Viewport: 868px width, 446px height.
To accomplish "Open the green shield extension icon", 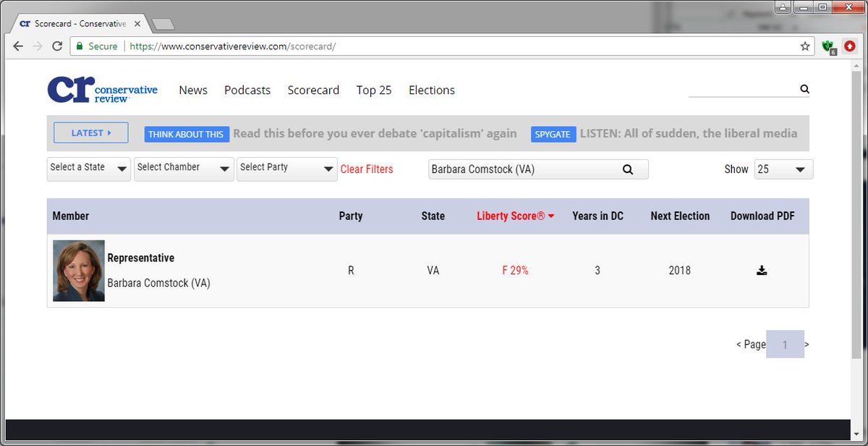I will [829, 46].
